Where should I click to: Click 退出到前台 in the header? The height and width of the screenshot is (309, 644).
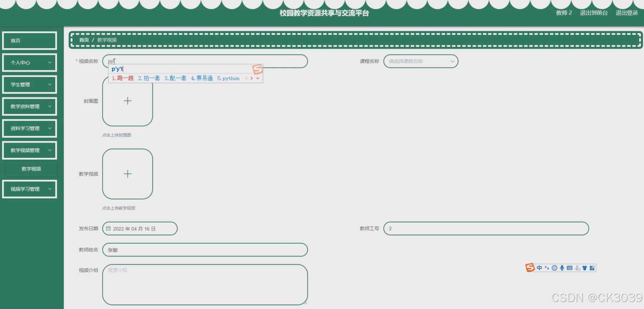point(594,13)
